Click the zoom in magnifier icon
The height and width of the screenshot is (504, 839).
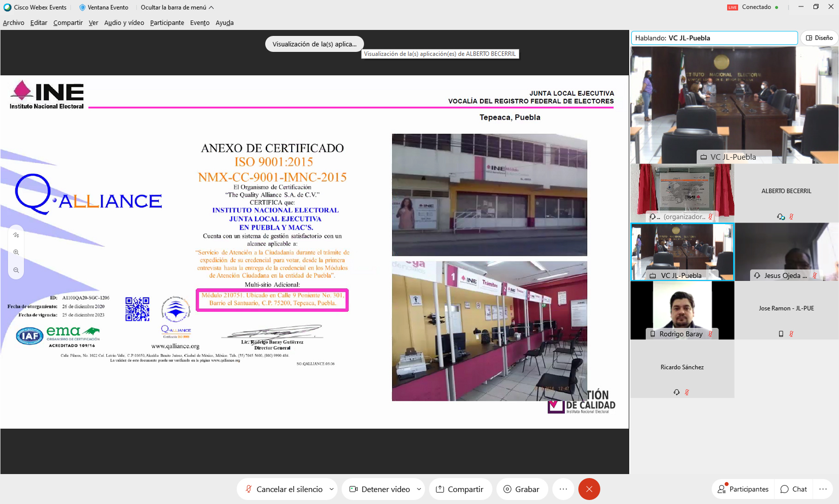click(16, 252)
